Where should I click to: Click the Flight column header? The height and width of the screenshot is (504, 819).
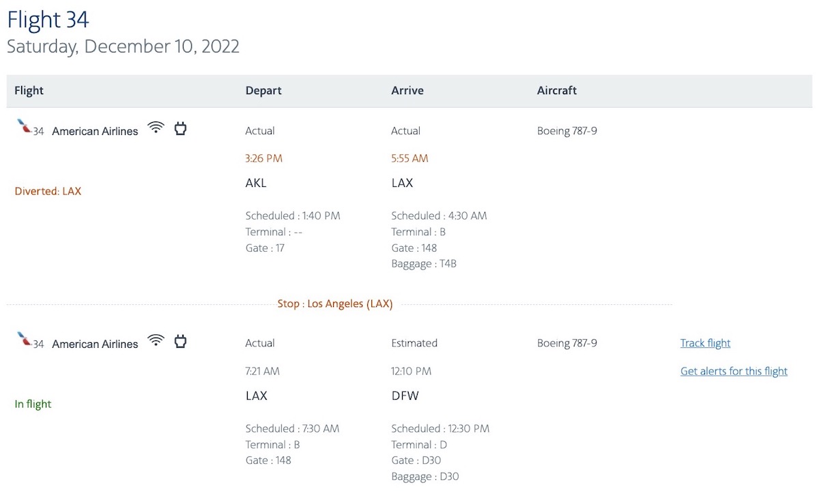pos(29,90)
